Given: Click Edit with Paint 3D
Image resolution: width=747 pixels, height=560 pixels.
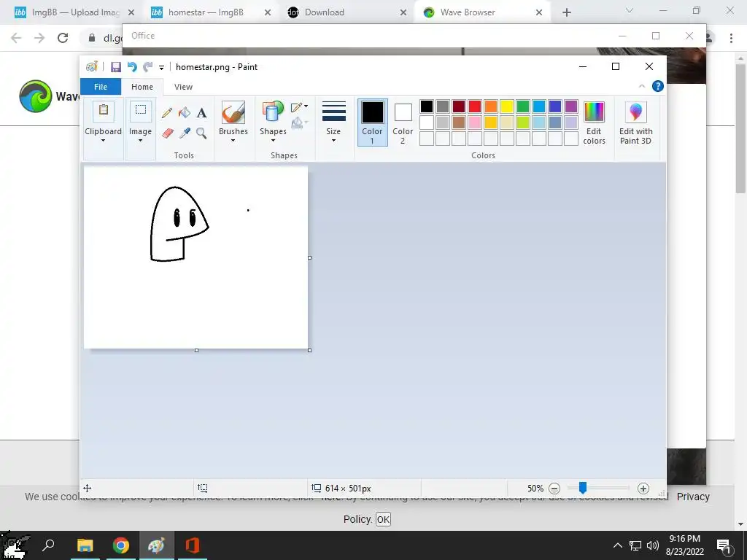Looking at the screenshot, I should [x=635, y=122].
